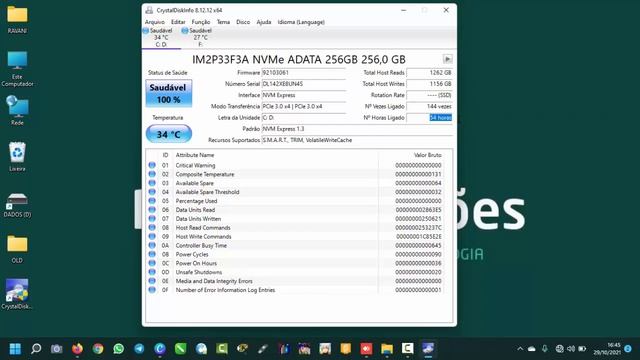Image resolution: width=640 pixels, height=360 pixels.
Task: Click the 34 °C temperature button
Action: [x=169, y=134]
